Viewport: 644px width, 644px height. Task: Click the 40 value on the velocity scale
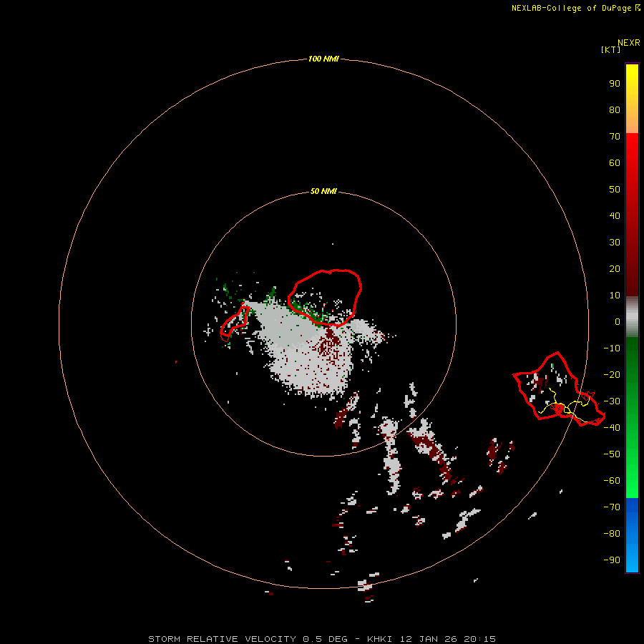pyautogui.click(x=615, y=215)
